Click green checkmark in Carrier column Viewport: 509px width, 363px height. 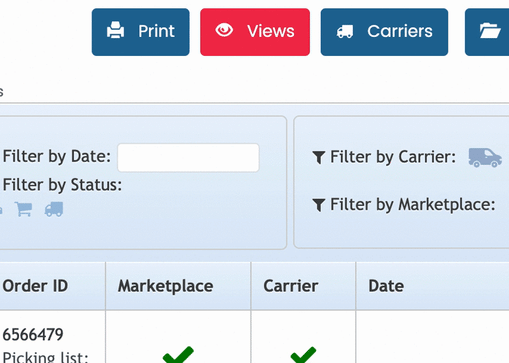[x=303, y=355]
